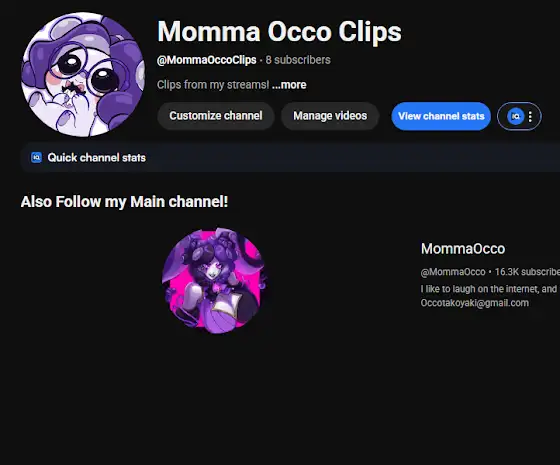Click the 16.3K subscribers text
The height and width of the screenshot is (465, 560).
pyautogui.click(x=527, y=272)
